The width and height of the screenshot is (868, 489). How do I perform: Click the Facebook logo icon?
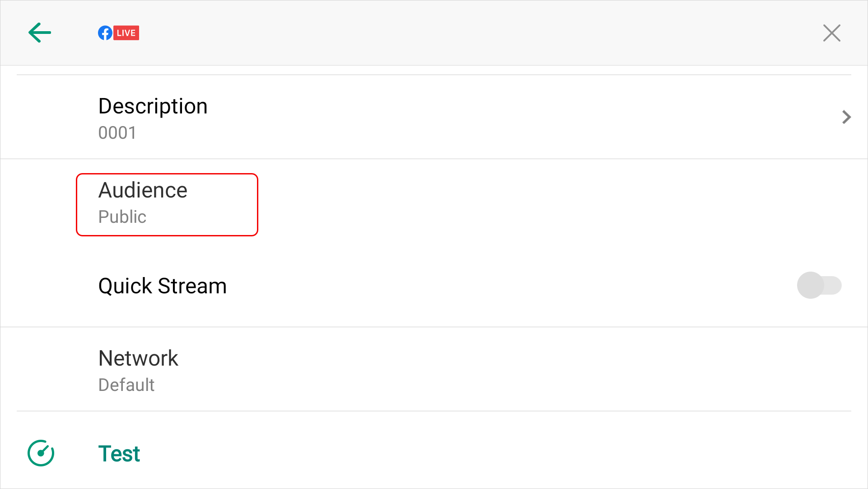105,33
